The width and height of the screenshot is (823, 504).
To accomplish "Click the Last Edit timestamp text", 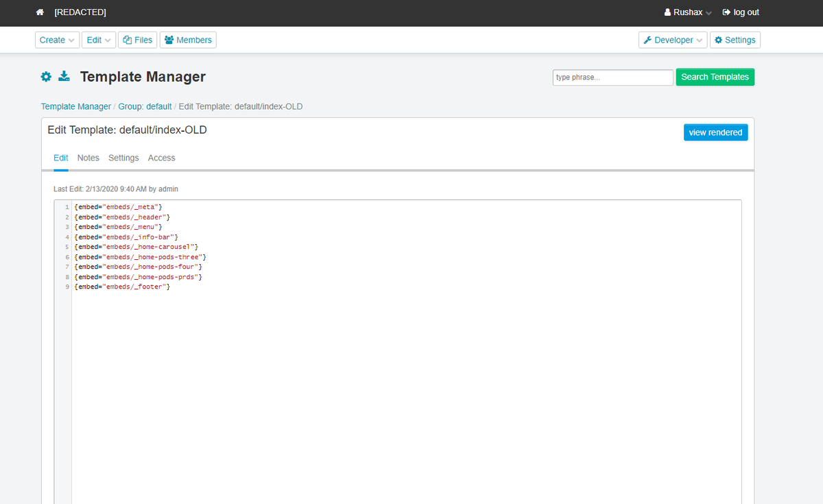I will (x=116, y=189).
